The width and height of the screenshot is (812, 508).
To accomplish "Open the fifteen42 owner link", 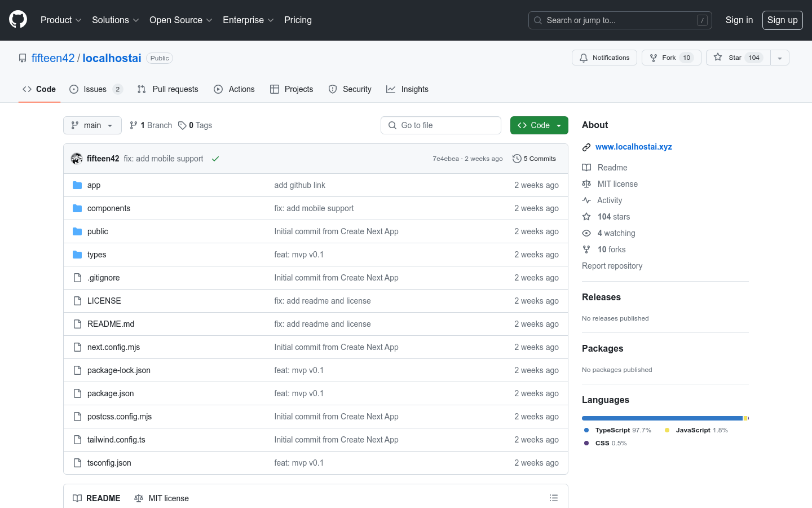I will tap(53, 58).
